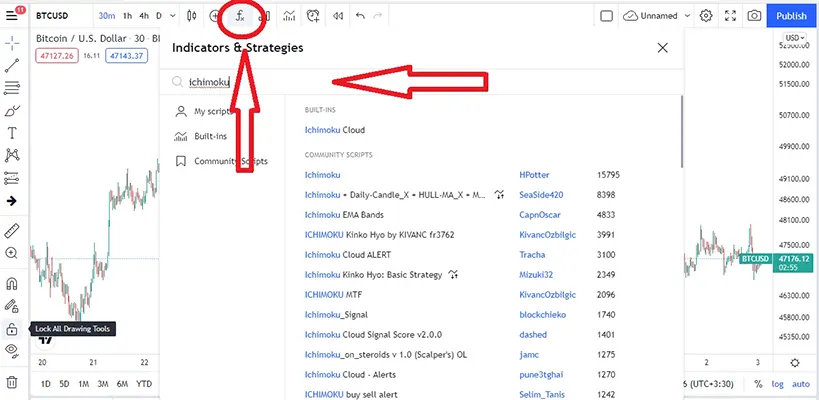Viewport: 819px width, 400px height.
Task: Open the fx Indicators button
Action: click(x=240, y=16)
